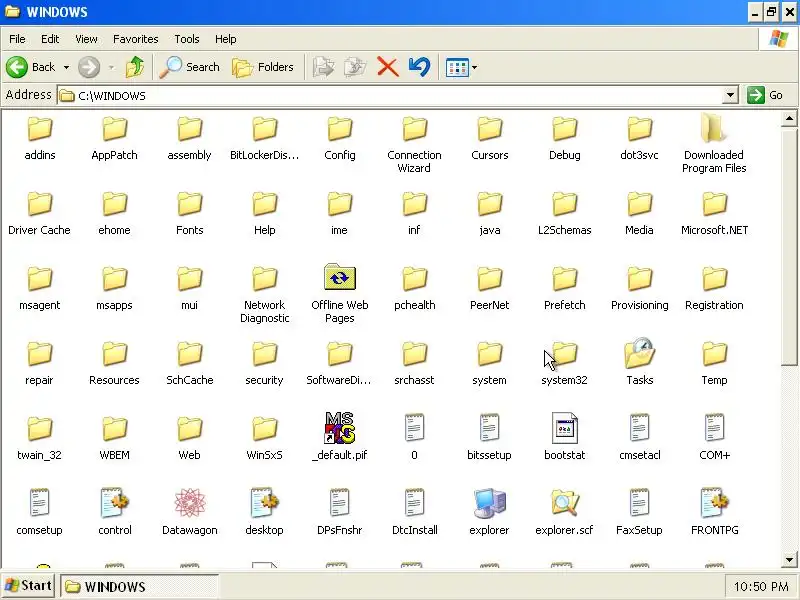
Task: Select the Driver Cache folder
Action: 39,213
